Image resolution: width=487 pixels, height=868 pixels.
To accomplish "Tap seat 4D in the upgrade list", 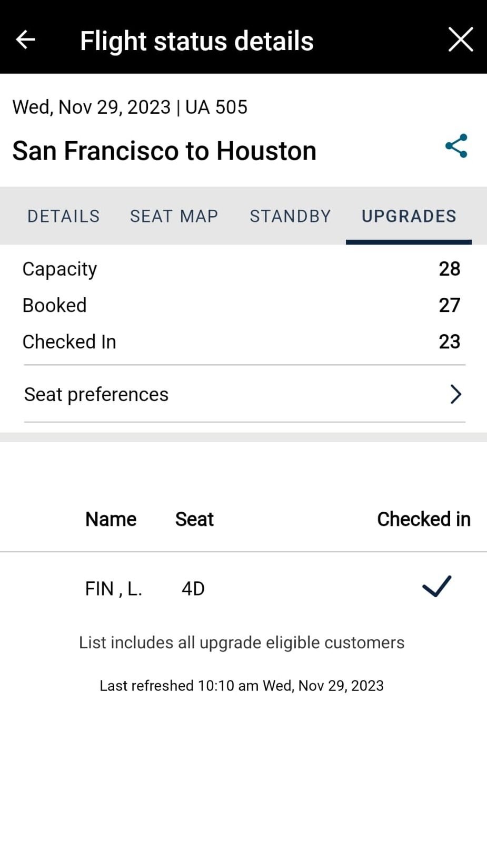I will [193, 589].
